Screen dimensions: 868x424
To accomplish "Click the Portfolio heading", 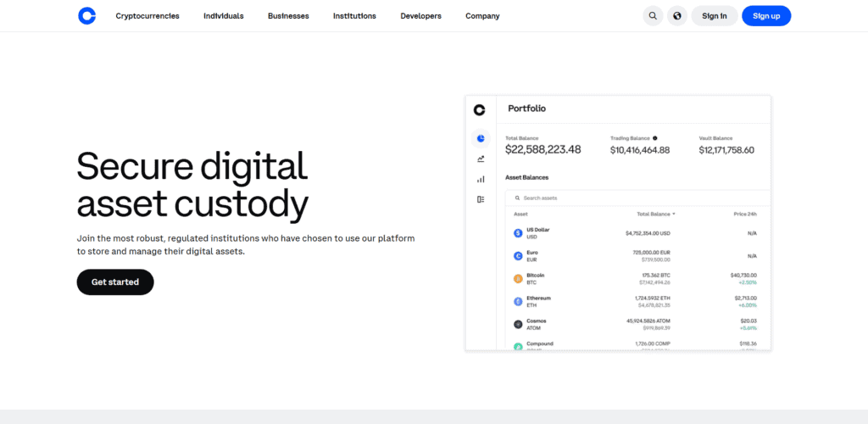I will tap(526, 109).
